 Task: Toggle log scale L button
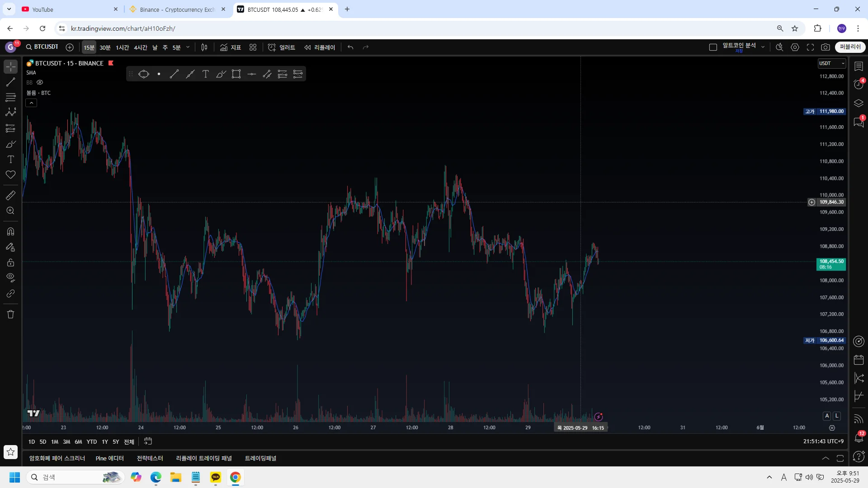[837, 416]
